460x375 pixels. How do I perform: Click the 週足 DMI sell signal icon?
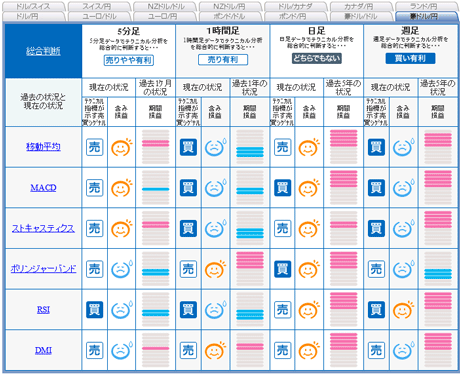[376, 351]
